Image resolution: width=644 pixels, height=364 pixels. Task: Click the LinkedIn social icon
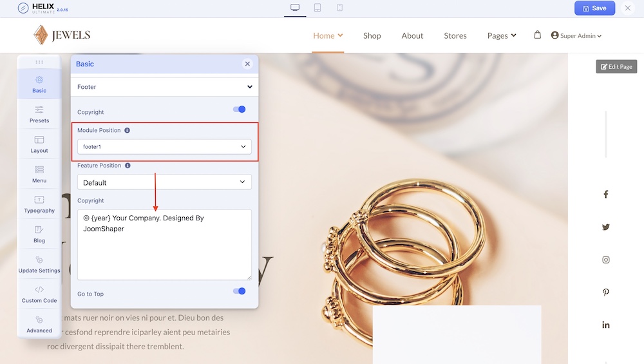coord(606,325)
